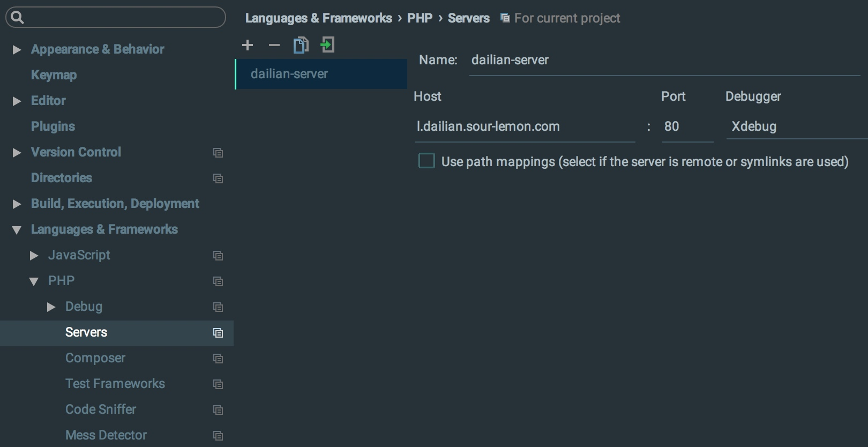Collapse Languages & Frameworks section
The width and height of the screenshot is (868, 447).
(17, 230)
